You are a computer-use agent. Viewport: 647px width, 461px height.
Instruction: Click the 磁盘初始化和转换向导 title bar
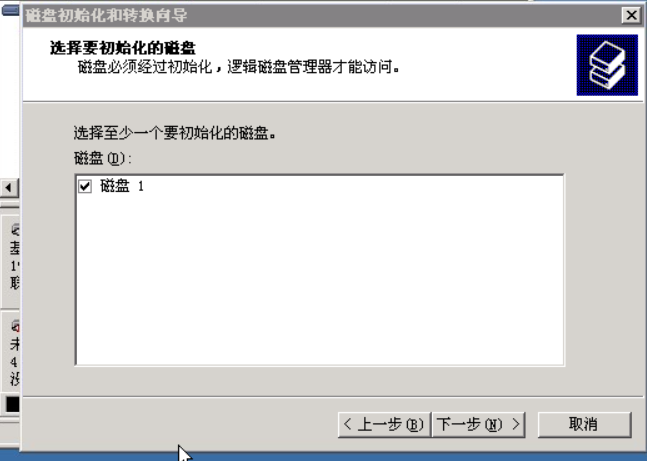[322, 16]
